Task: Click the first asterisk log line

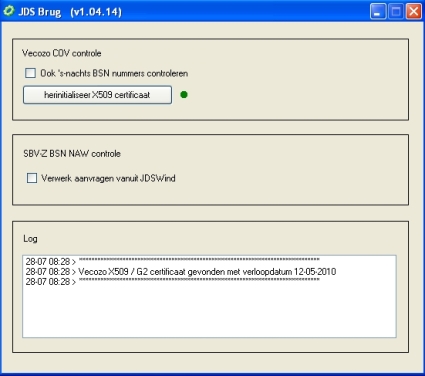Action: click(x=172, y=261)
